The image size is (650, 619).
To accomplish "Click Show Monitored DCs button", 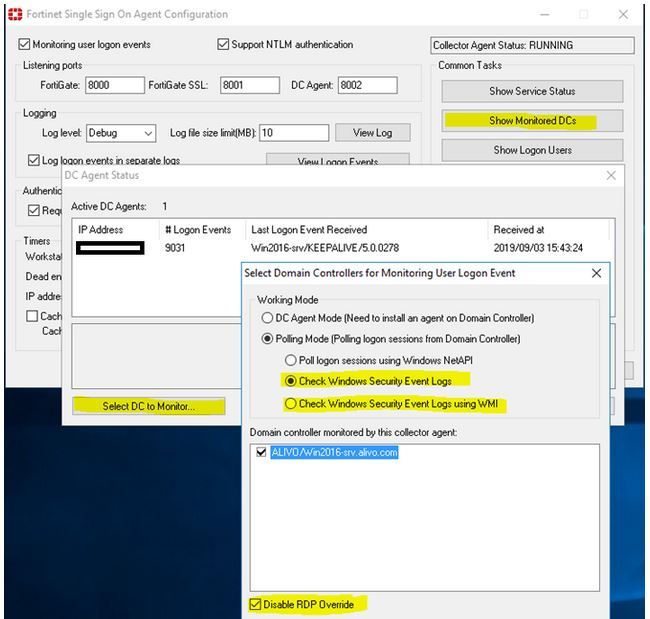I will pyautogui.click(x=532, y=121).
